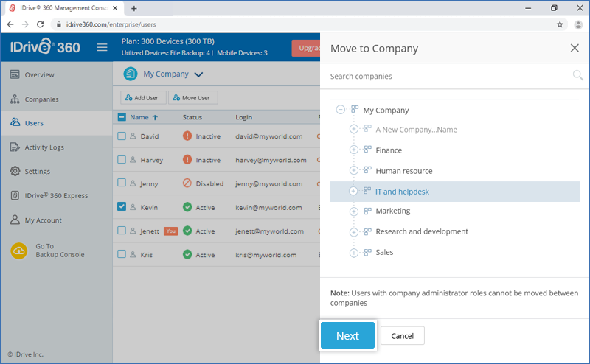
Task: Click the Next button
Action: (347, 335)
